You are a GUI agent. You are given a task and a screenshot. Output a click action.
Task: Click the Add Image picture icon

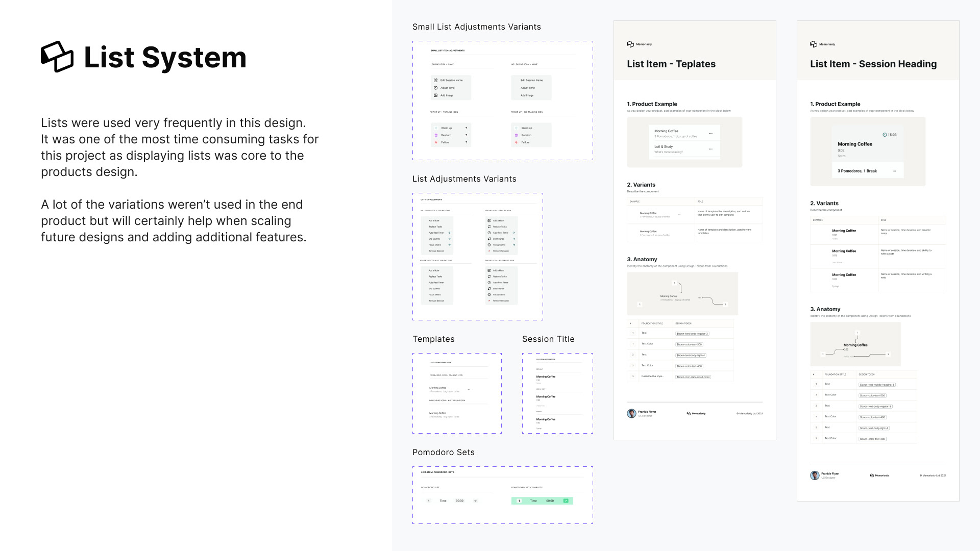click(x=435, y=95)
